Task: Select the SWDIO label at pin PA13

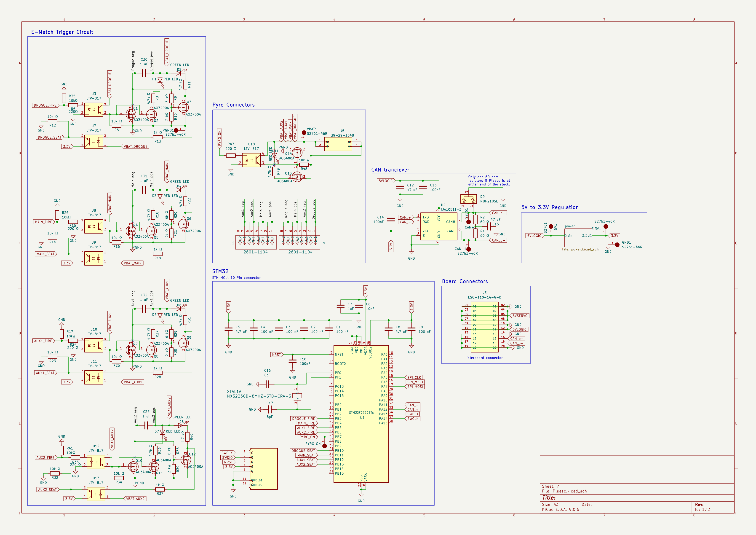Action: 412,414
